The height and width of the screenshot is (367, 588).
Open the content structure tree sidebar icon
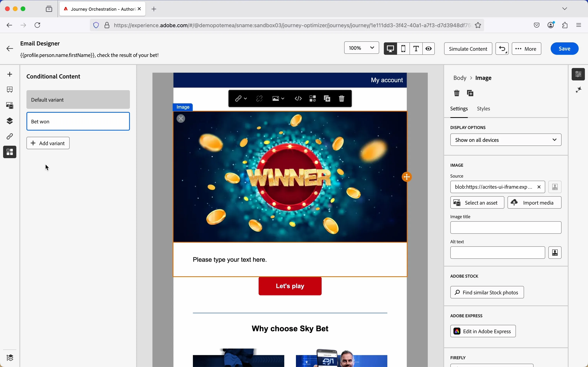pos(10,90)
